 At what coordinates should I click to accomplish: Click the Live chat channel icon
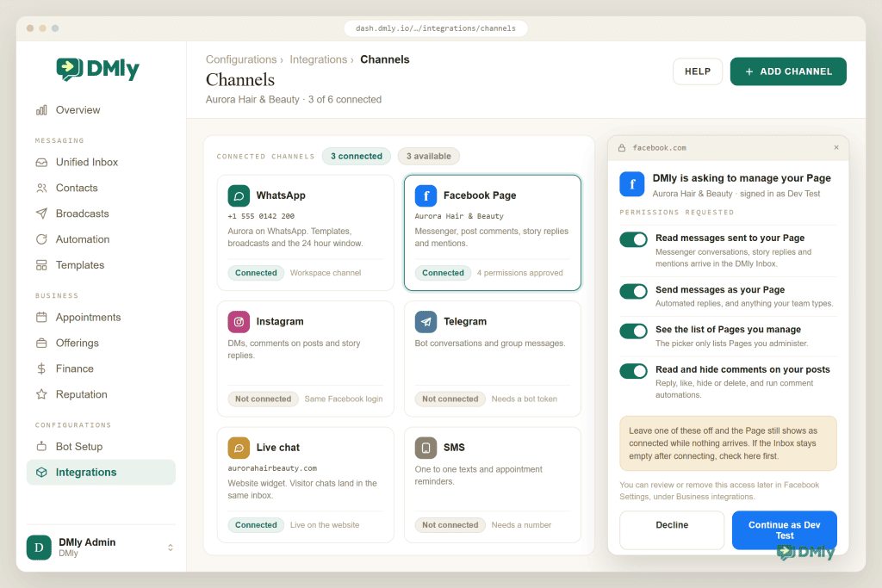coord(239,448)
